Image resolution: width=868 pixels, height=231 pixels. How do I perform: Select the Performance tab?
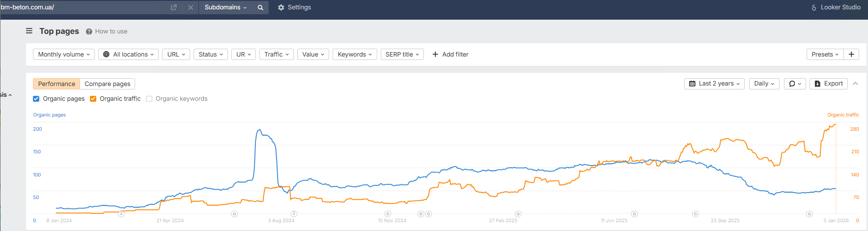click(x=56, y=84)
